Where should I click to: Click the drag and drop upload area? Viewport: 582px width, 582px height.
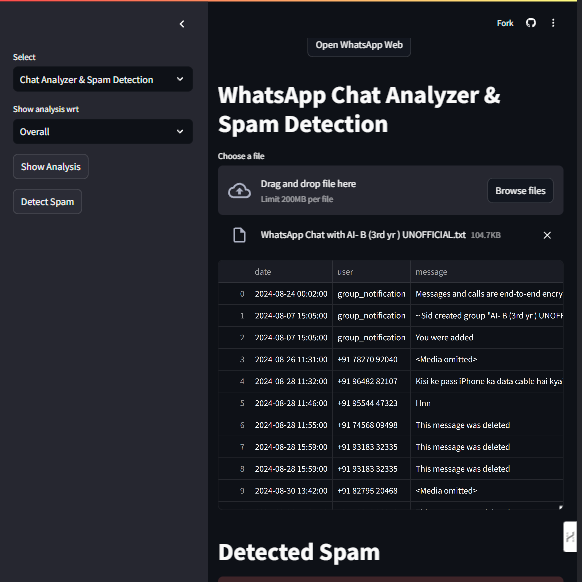point(390,190)
